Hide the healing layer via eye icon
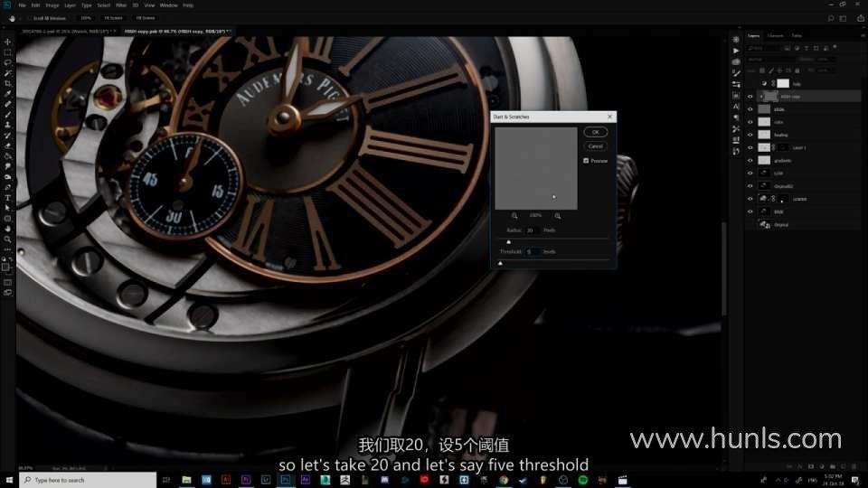 click(750, 135)
